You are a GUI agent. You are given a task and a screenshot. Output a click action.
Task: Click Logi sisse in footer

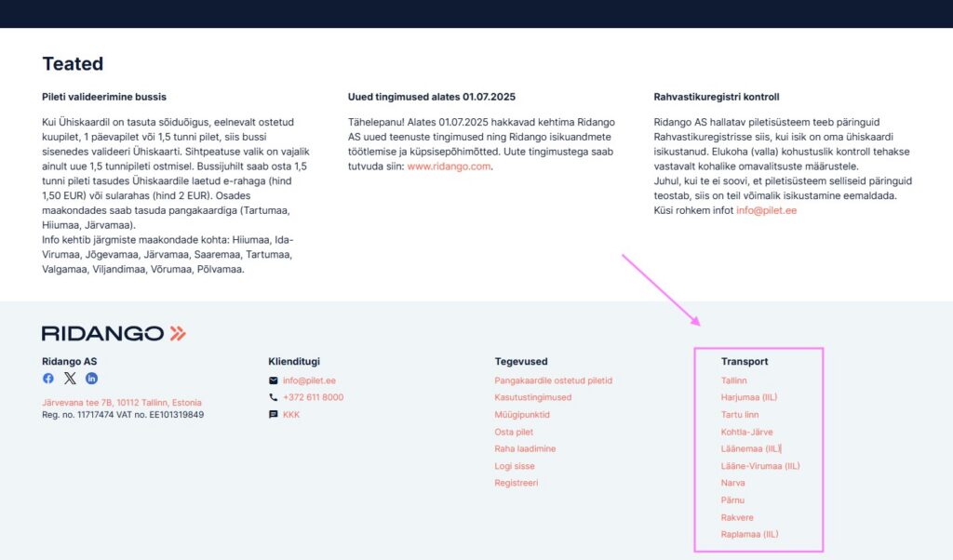pyautogui.click(x=515, y=466)
